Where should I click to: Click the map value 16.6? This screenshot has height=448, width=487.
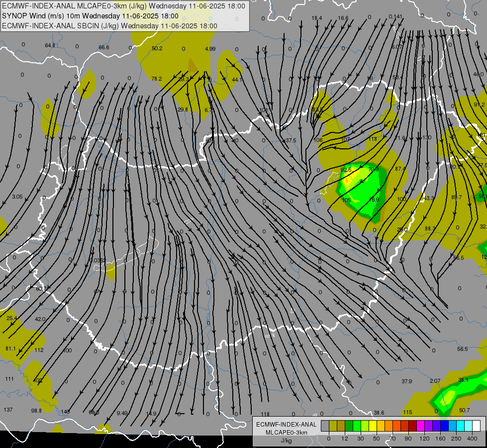[343, 18]
